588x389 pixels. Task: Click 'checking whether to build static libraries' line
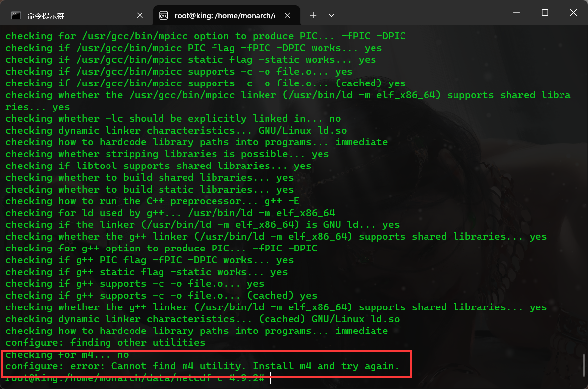[x=150, y=190]
